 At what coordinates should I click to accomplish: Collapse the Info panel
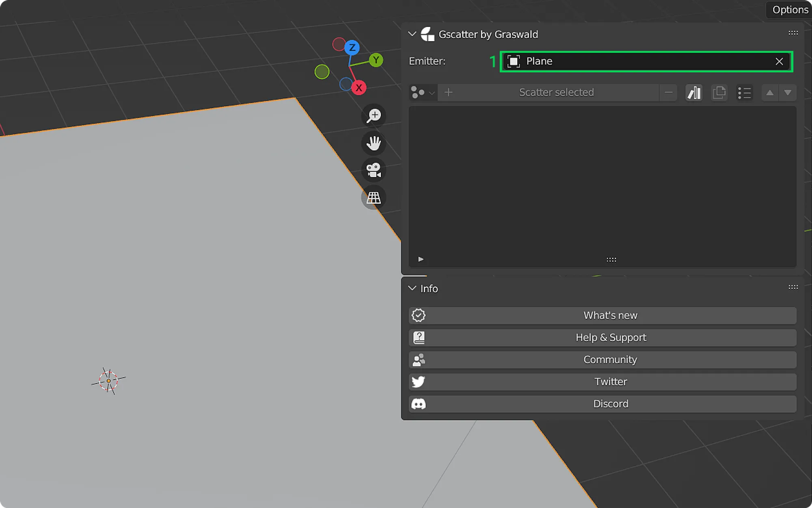(x=412, y=289)
